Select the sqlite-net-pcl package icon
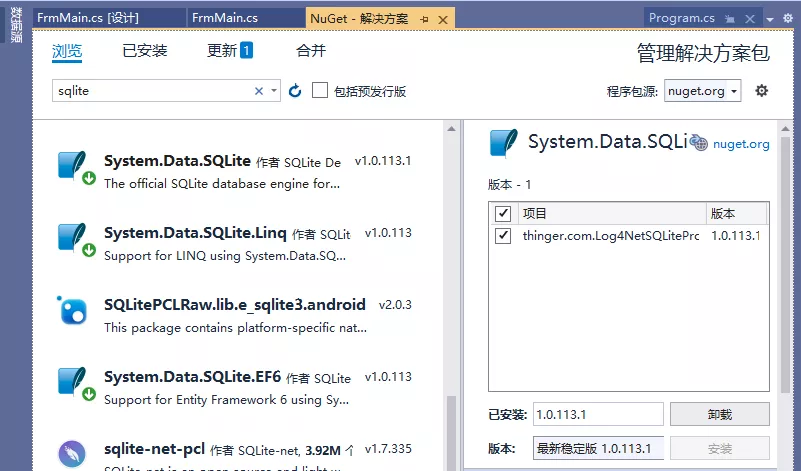801x471 pixels. [x=73, y=454]
